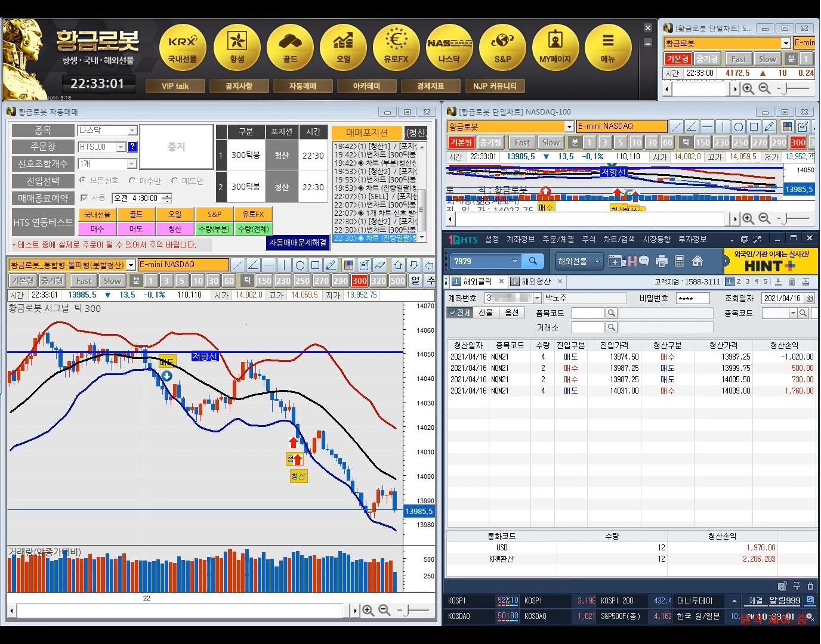Select the 모든신호 radio option

pyautogui.click(x=83, y=180)
